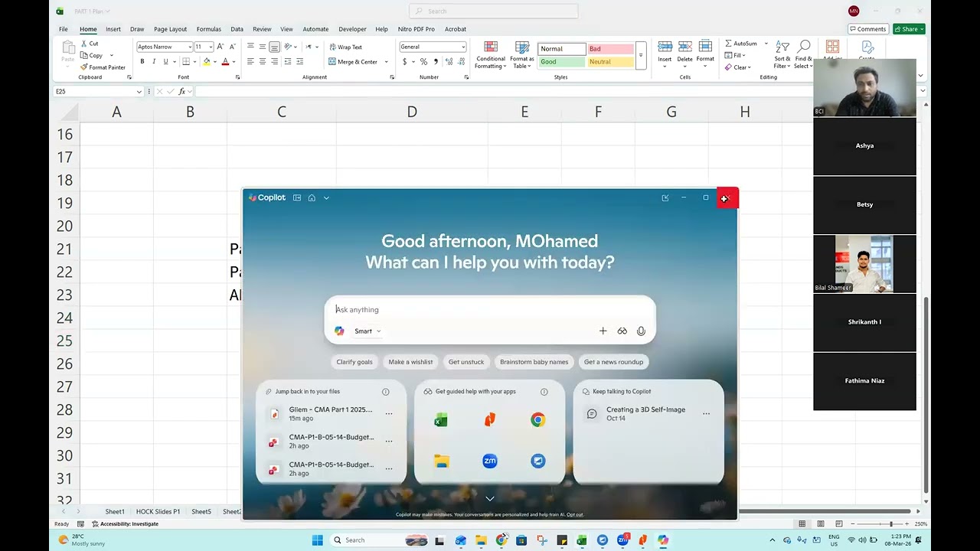Click the Insert cells icon
Viewport: 980px width, 551px height.
tap(665, 47)
